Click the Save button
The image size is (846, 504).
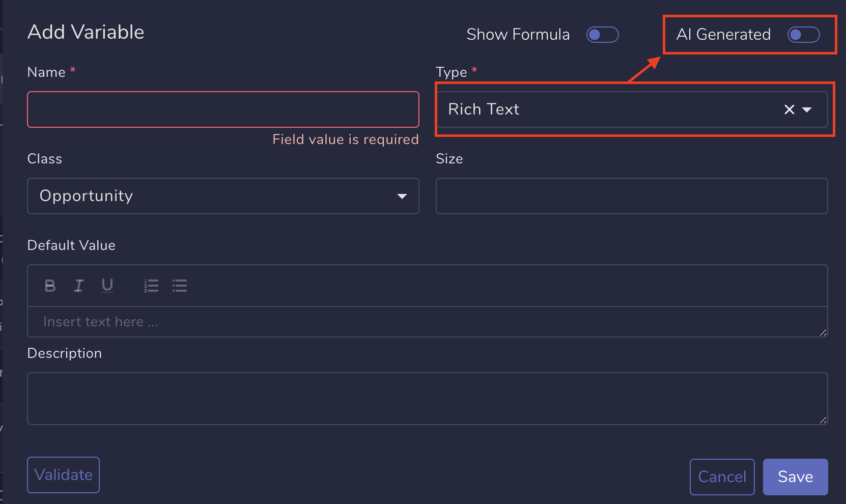795,477
